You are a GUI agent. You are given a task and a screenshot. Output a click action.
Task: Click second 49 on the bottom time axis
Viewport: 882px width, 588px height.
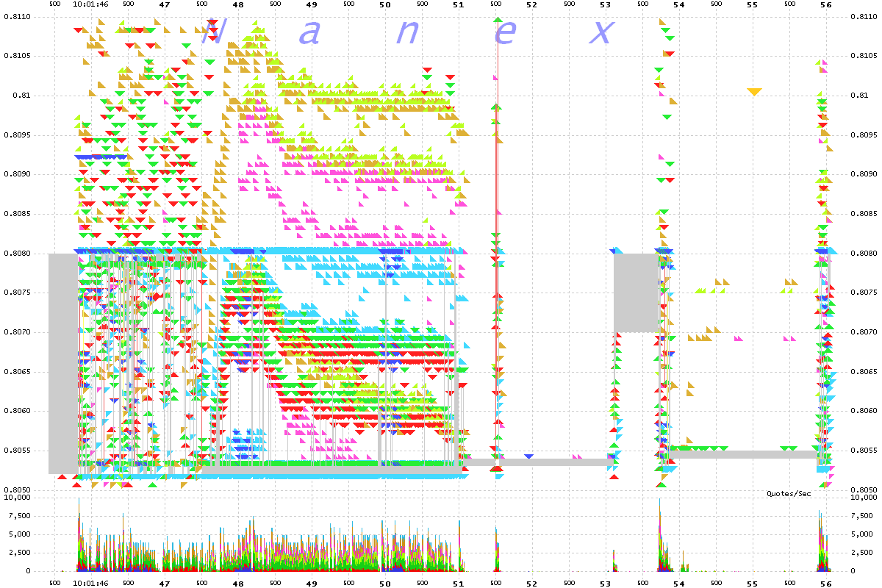[x=312, y=583]
